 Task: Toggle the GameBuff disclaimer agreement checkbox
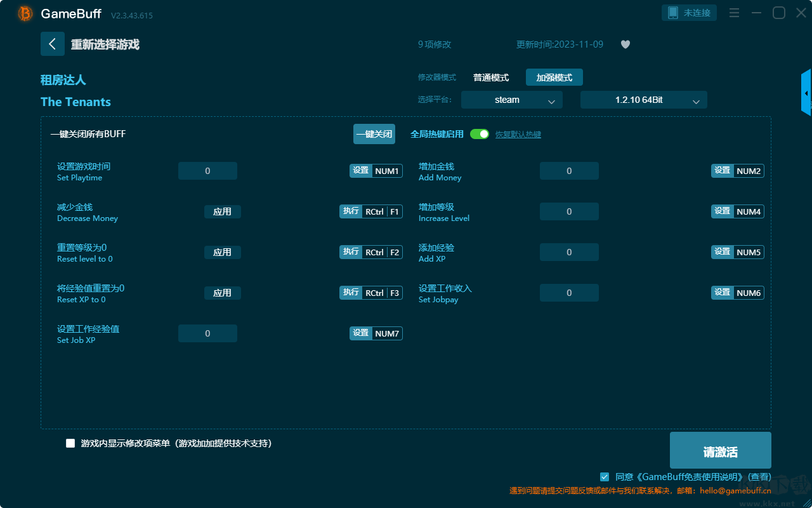[x=605, y=476]
